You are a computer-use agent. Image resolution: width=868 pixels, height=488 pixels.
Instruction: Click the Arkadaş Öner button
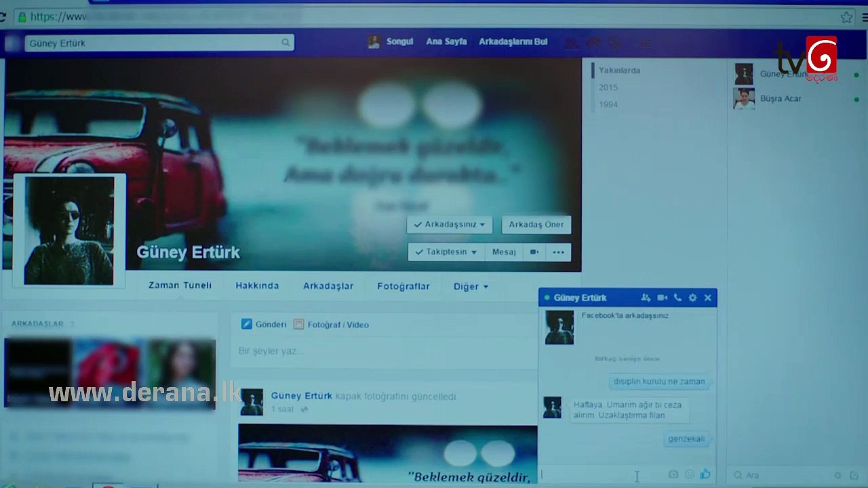tap(536, 224)
